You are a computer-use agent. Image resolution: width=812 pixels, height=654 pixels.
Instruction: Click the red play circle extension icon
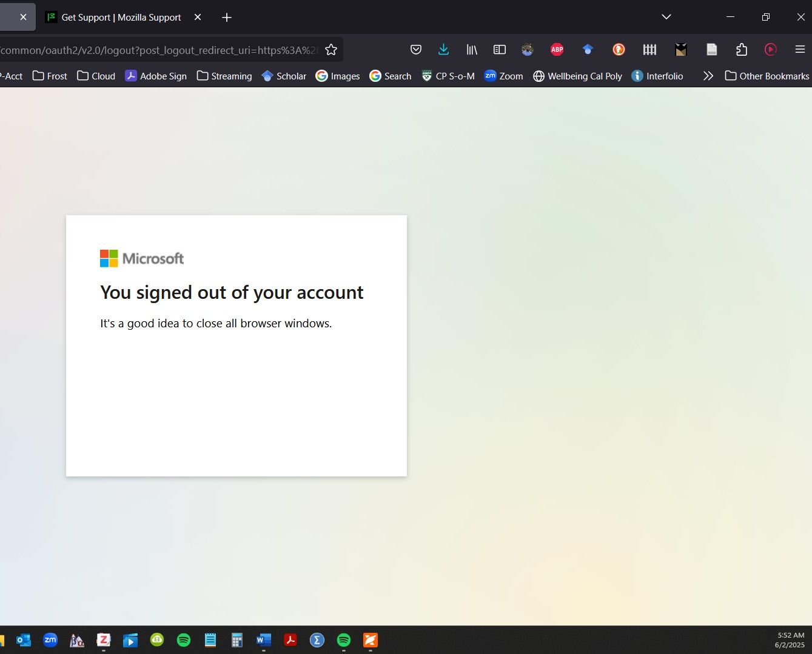coord(771,50)
